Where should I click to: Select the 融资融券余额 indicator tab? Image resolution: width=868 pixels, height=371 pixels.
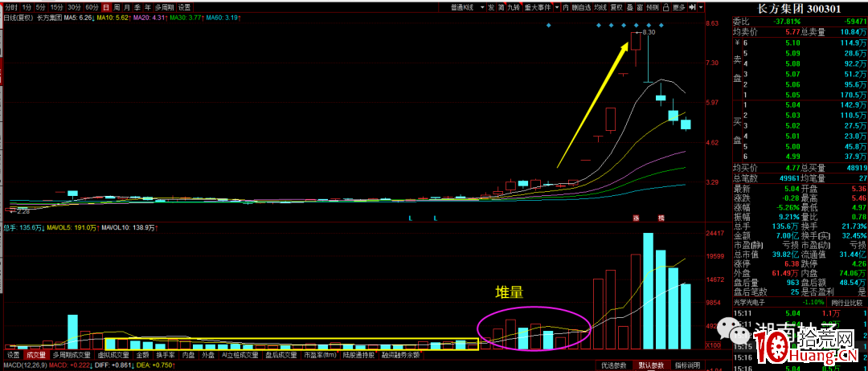[x=401, y=355]
